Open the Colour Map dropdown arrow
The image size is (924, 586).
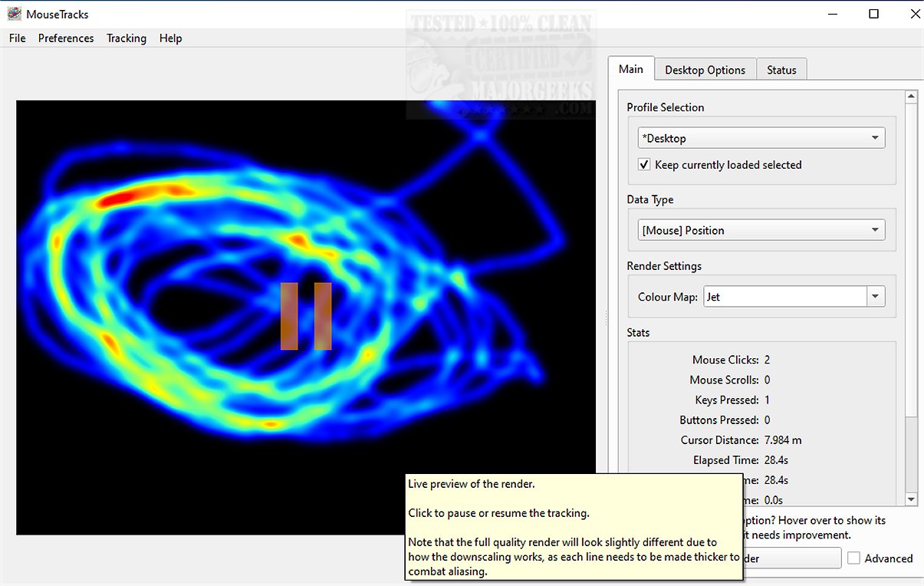[x=876, y=297]
